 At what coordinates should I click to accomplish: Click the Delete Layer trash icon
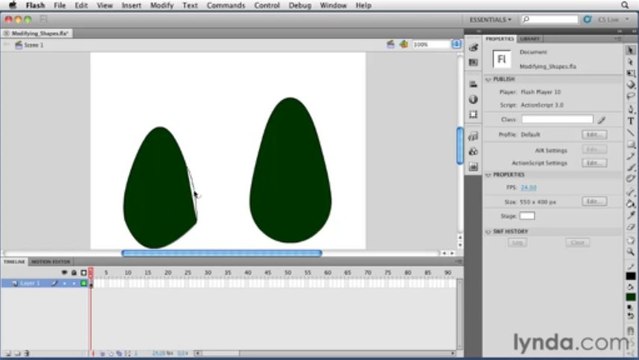click(27, 353)
